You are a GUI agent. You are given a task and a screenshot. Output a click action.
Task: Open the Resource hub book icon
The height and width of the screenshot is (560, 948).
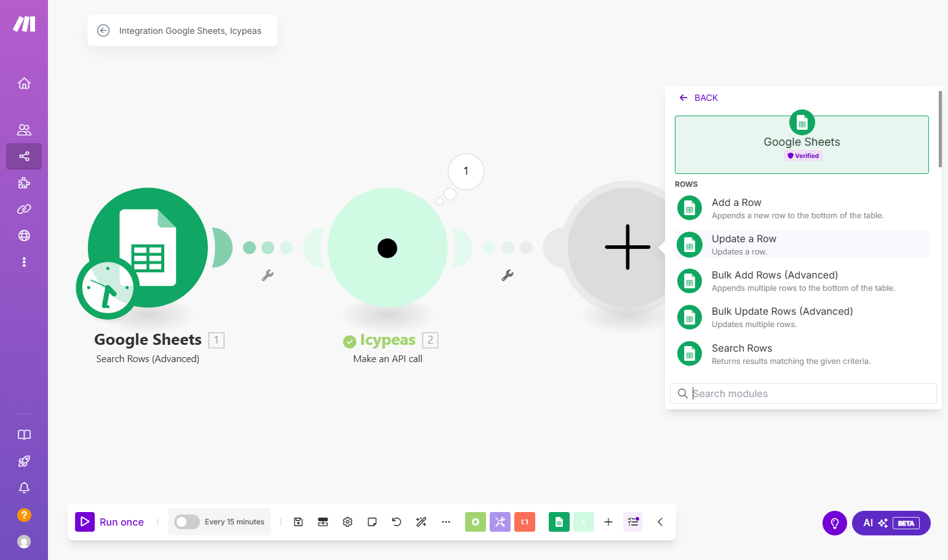(x=24, y=435)
